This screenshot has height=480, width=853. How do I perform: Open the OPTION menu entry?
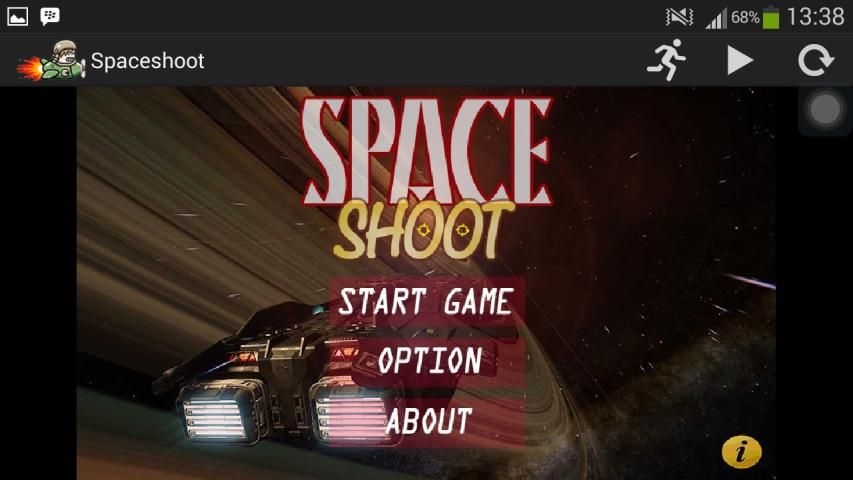pos(430,360)
